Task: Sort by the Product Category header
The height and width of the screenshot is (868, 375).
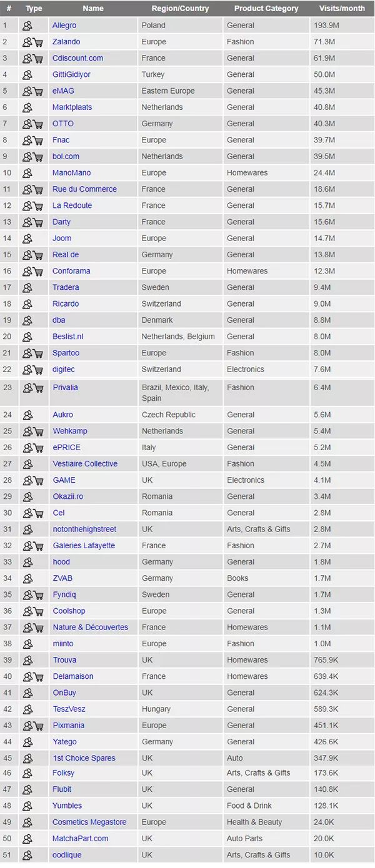Action: click(266, 9)
